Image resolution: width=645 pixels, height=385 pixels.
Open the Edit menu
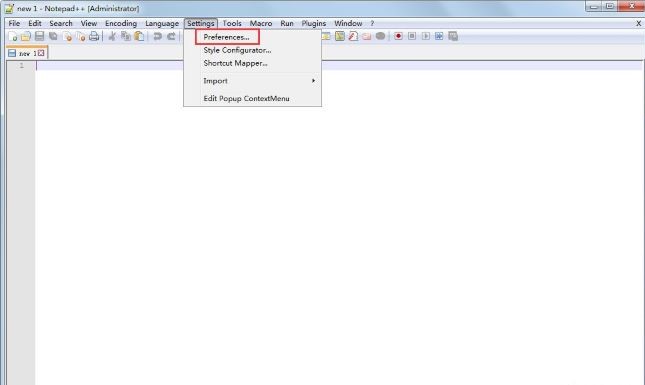pos(35,23)
